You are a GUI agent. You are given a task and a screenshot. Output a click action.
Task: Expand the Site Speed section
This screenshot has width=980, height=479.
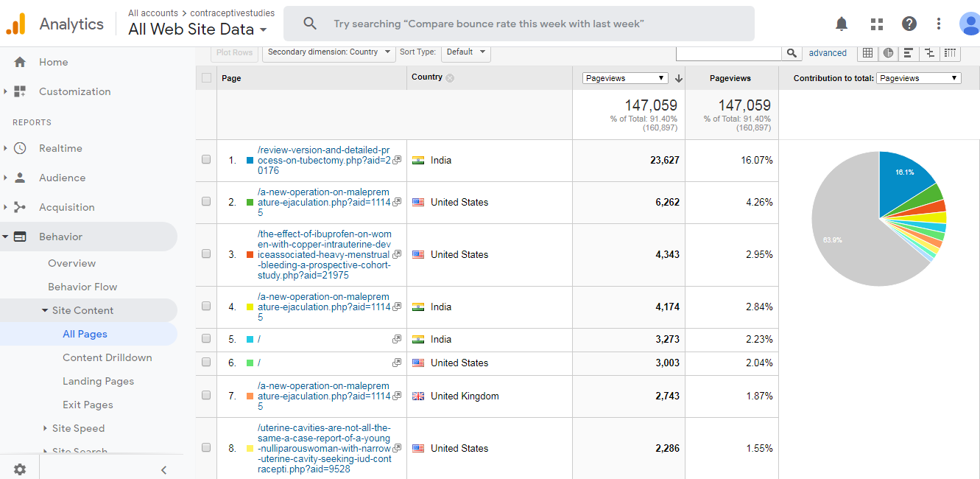click(x=78, y=428)
